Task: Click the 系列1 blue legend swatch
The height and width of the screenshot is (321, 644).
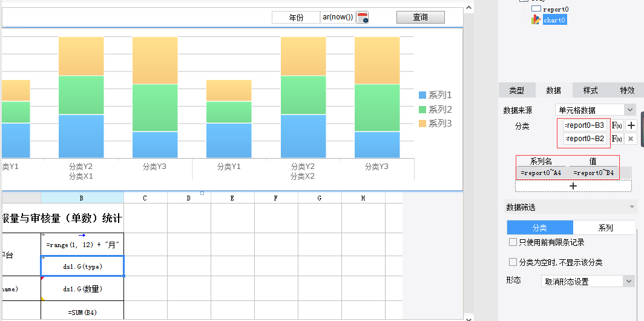Action: point(422,95)
